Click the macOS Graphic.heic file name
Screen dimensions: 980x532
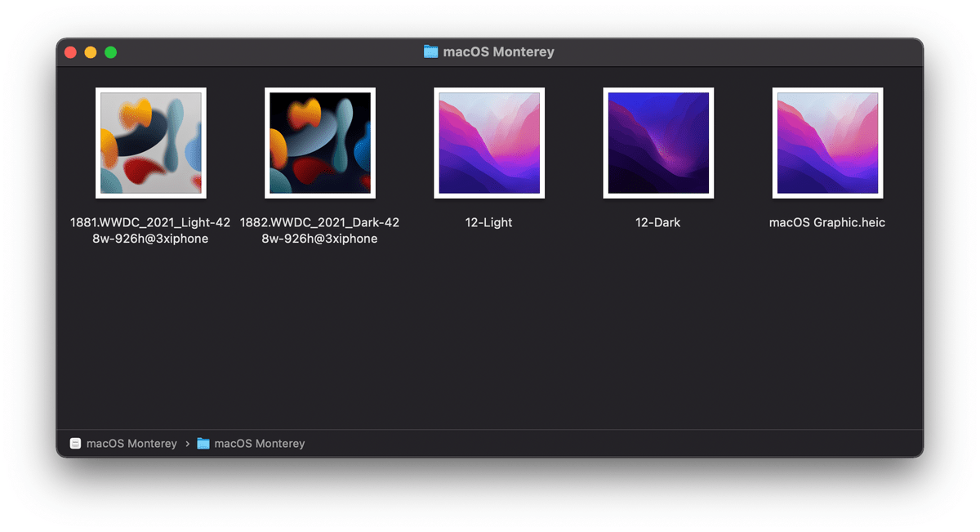(827, 222)
